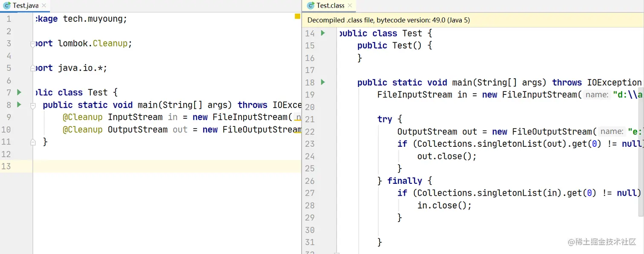Click the fold end marker on line 11
Image resolution: width=644 pixels, height=254 pixels.
(x=33, y=142)
